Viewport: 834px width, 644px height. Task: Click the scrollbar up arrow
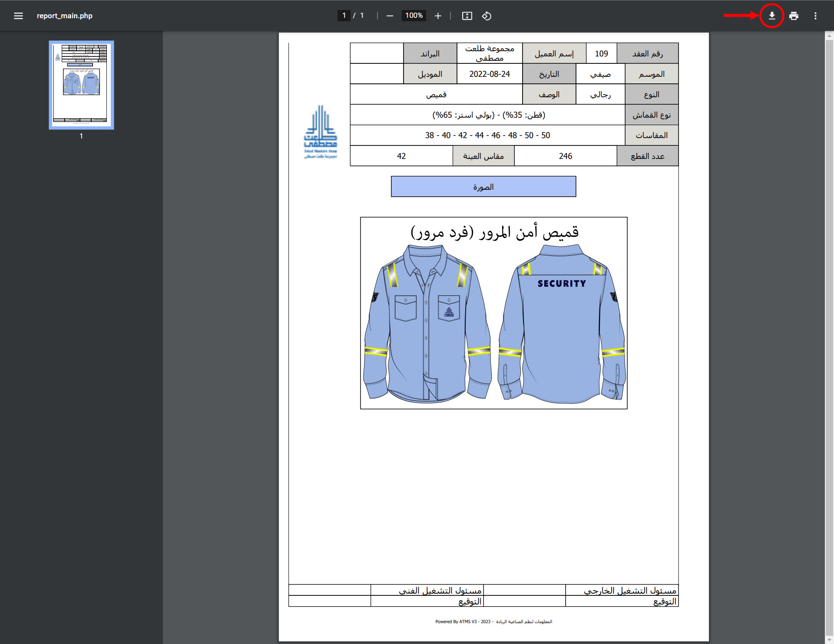click(x=829, y=36)
